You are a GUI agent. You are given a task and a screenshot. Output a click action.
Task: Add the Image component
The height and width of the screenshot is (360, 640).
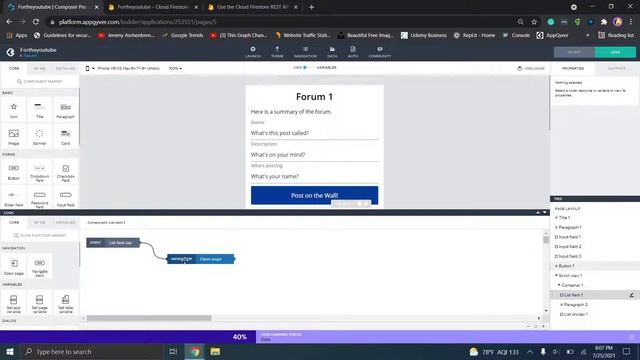point(13,137)
